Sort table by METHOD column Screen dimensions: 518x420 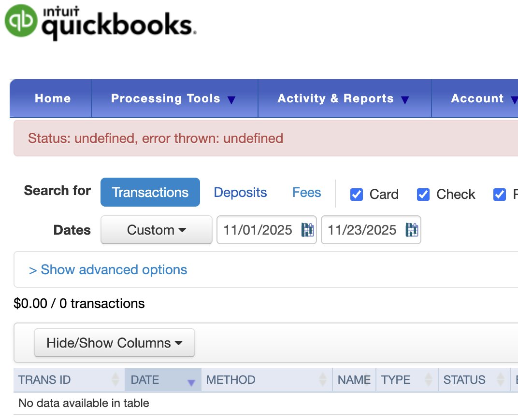267,379
